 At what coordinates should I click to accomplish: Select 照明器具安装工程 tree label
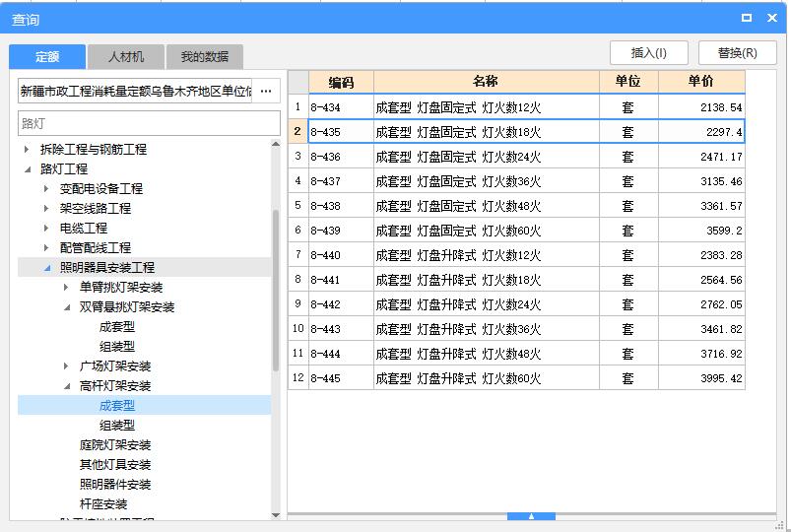point(107,268)
